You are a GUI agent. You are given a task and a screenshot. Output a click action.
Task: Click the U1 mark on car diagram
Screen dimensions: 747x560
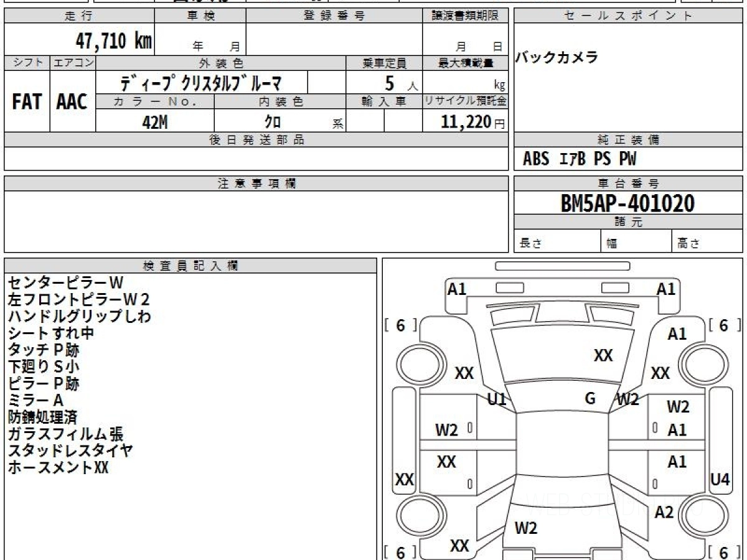pos(497,399)
